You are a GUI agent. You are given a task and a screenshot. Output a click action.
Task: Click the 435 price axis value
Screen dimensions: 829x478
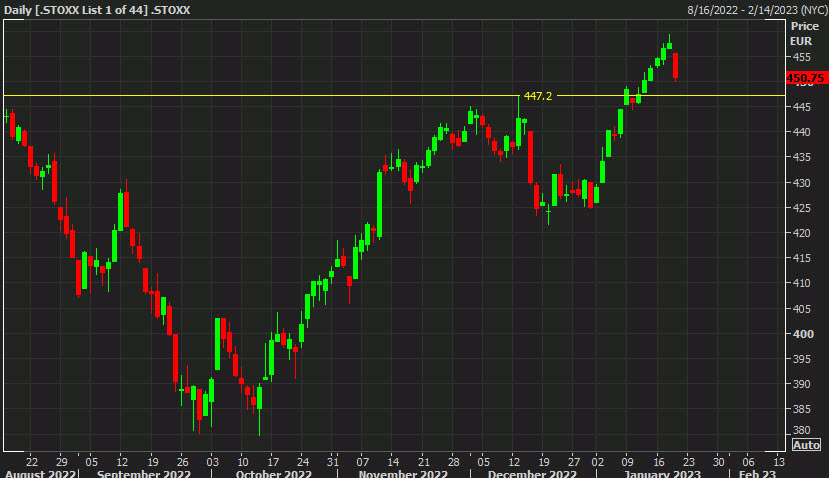801,157
